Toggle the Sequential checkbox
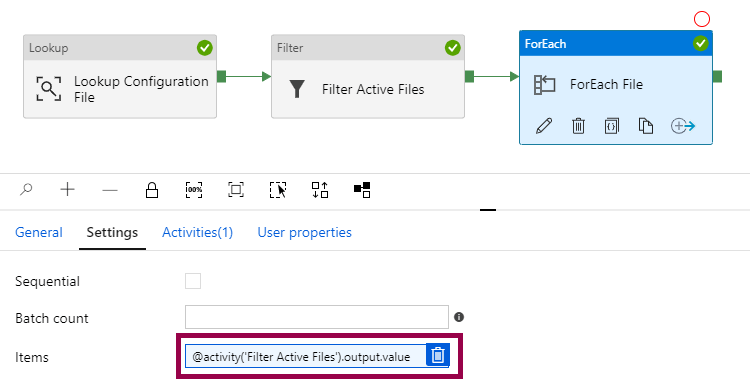The image size is (750, 390). 193,281
